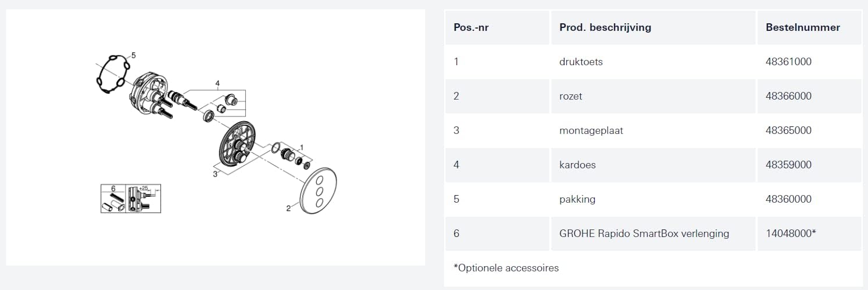The width and height of the screenshot is (868, 290).
Task: Click the Prod. beschrijving column header
Action: click(605, 27)
